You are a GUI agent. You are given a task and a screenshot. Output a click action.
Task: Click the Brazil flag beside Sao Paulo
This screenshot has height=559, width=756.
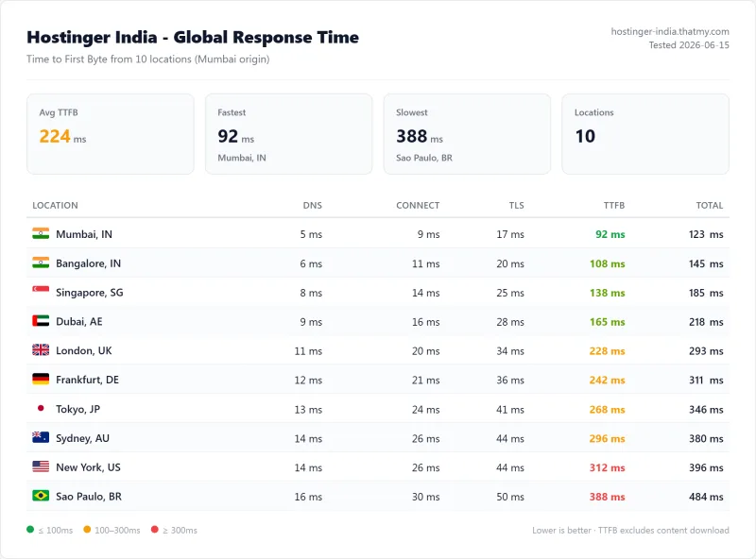(x=41, y=496)
